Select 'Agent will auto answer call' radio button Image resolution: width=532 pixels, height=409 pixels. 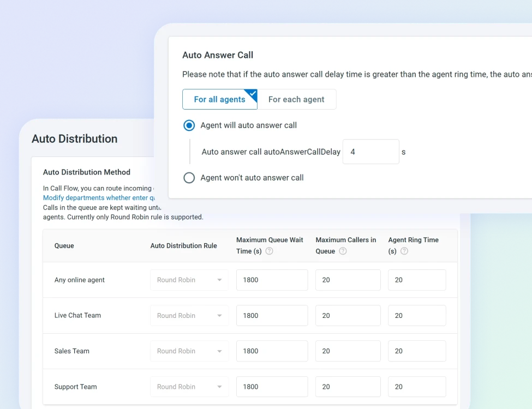[x=189, y=125]
